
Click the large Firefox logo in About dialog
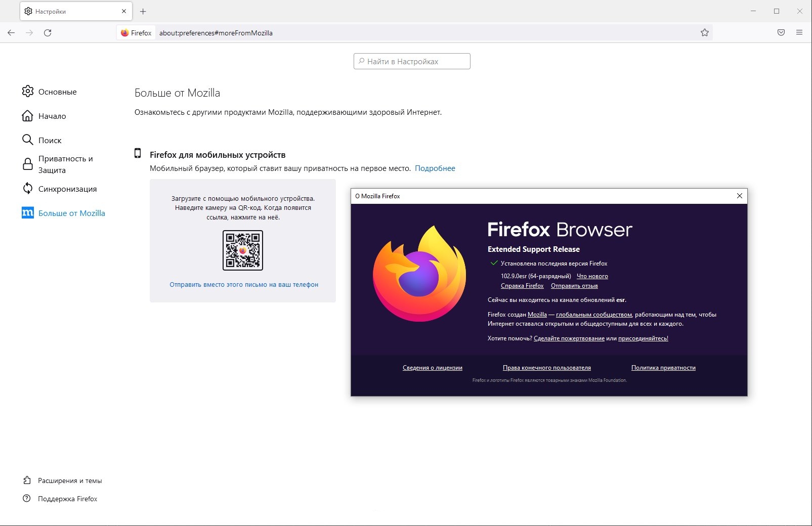pyautogui.click(x=419, y=274)
